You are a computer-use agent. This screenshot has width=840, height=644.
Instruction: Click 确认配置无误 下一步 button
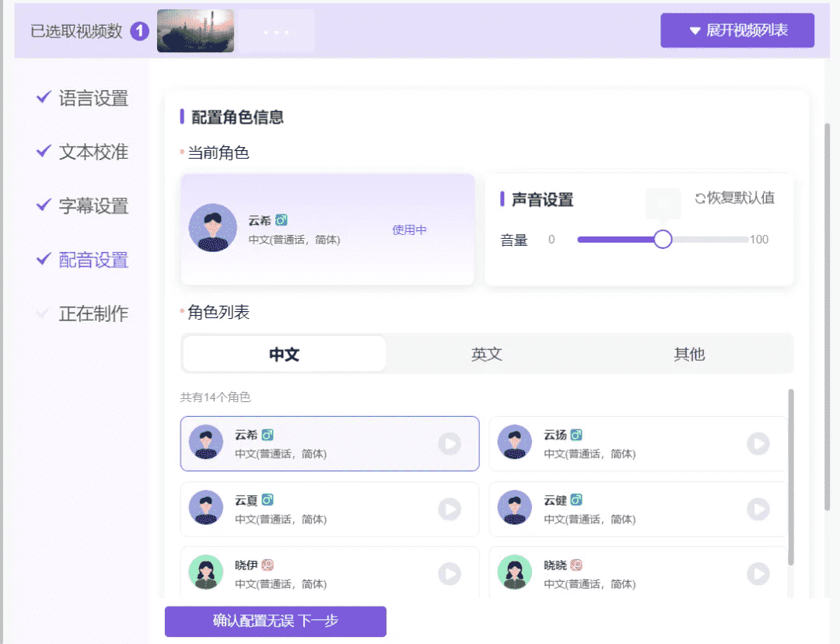click(275, 621)
